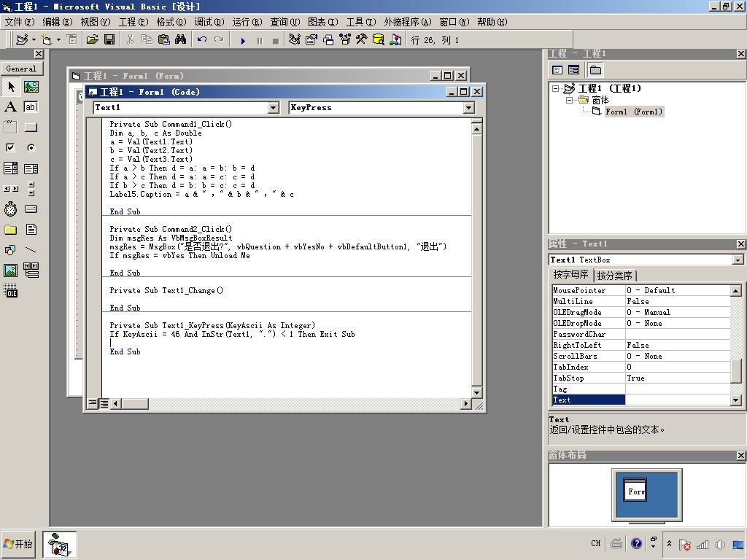The height and width of the screenshot is (560, 747).
Task: Open Properties Window from the toolbar icon
Action: click(311, 40)
